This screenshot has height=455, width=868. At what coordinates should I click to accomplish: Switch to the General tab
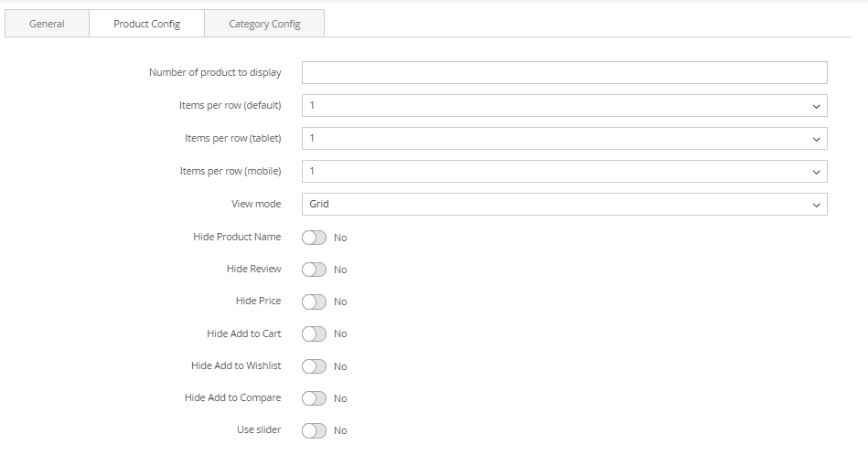47,24
